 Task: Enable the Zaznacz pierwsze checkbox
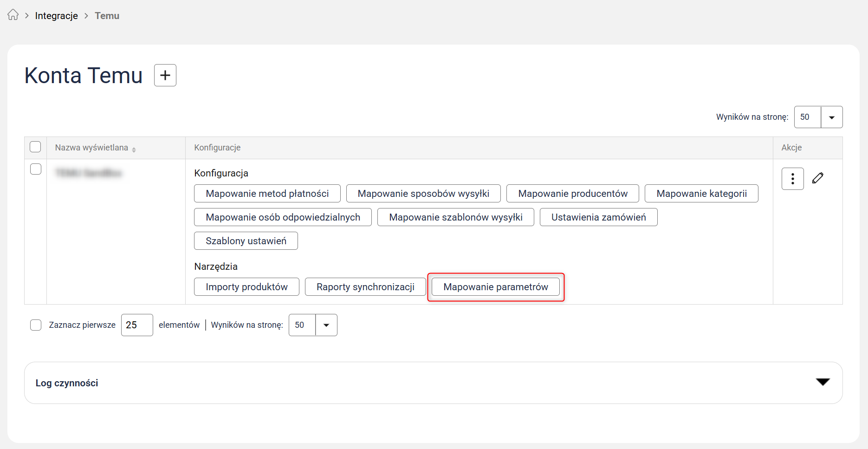36,325
